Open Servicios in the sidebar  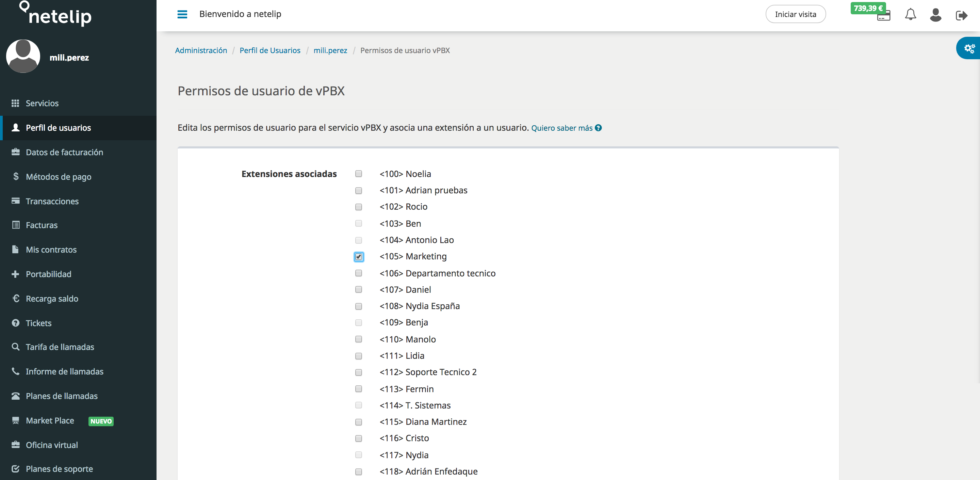[78, 103]
